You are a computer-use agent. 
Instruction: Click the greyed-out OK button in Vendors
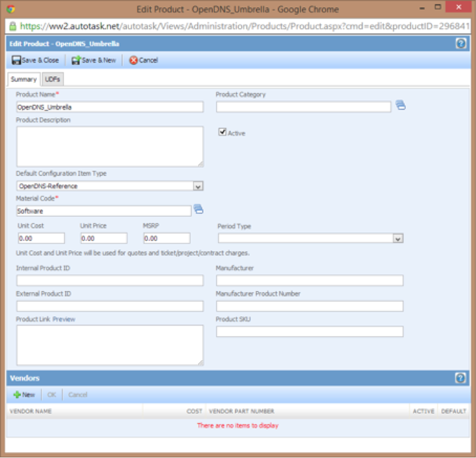(51, 395)
